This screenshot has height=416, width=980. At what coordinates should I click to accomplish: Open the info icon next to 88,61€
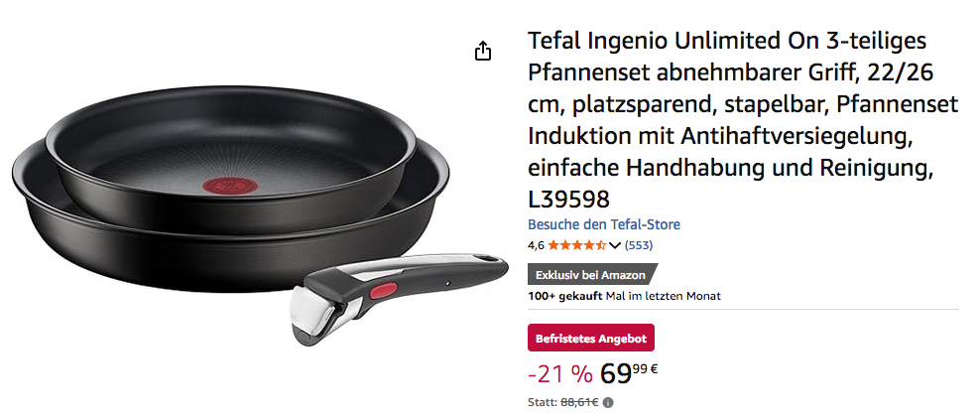point(609,403)
